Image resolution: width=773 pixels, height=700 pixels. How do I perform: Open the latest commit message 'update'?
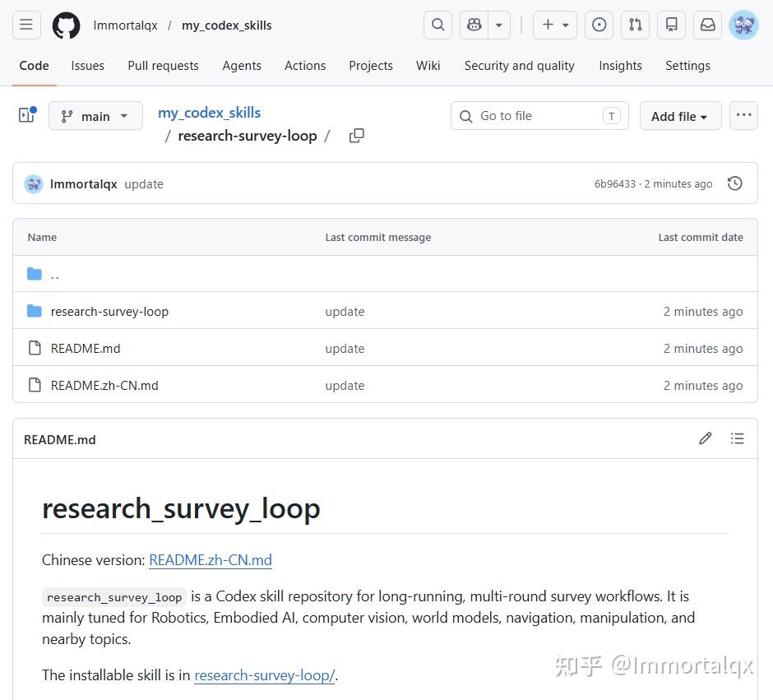coord(144,184)
